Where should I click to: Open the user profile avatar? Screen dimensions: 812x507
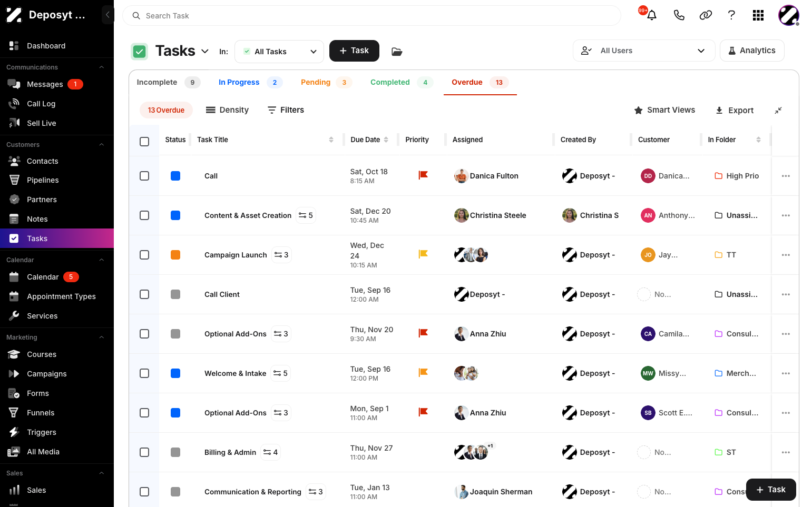click(789, 15)
